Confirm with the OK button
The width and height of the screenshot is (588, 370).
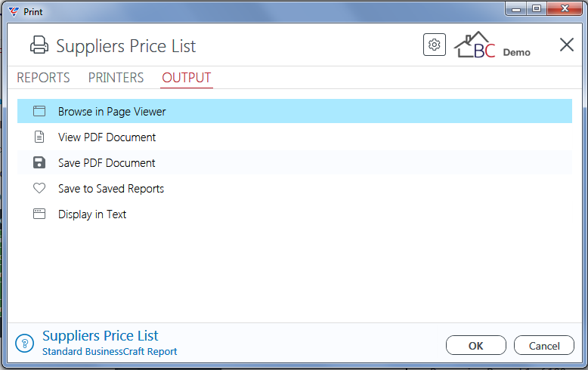(x=476, y=345)
